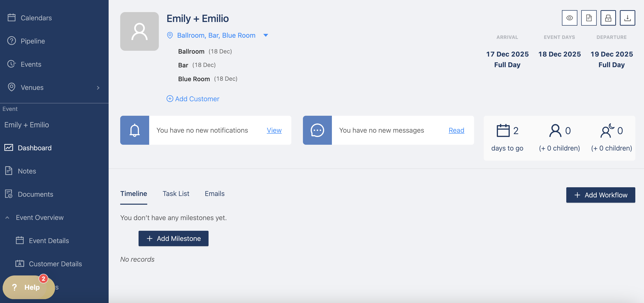Switch to the Task List tab

[x=176, y=193]
